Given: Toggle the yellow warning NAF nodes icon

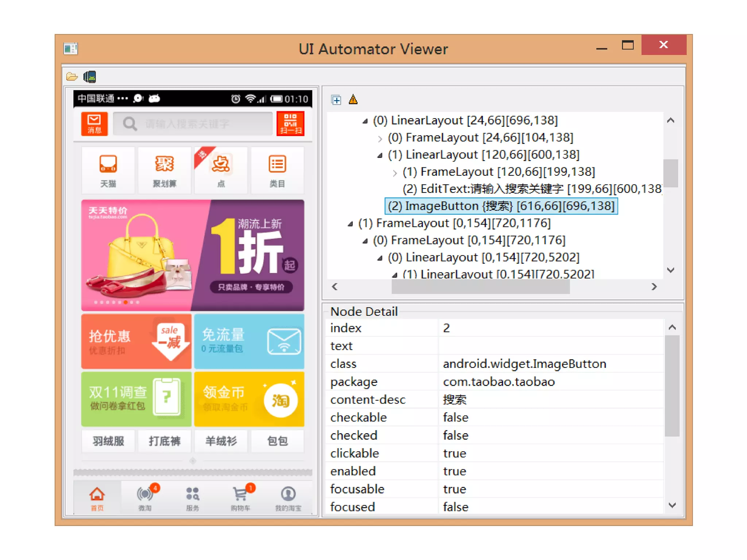Looking at the screenshot, I should pos(353,100).
